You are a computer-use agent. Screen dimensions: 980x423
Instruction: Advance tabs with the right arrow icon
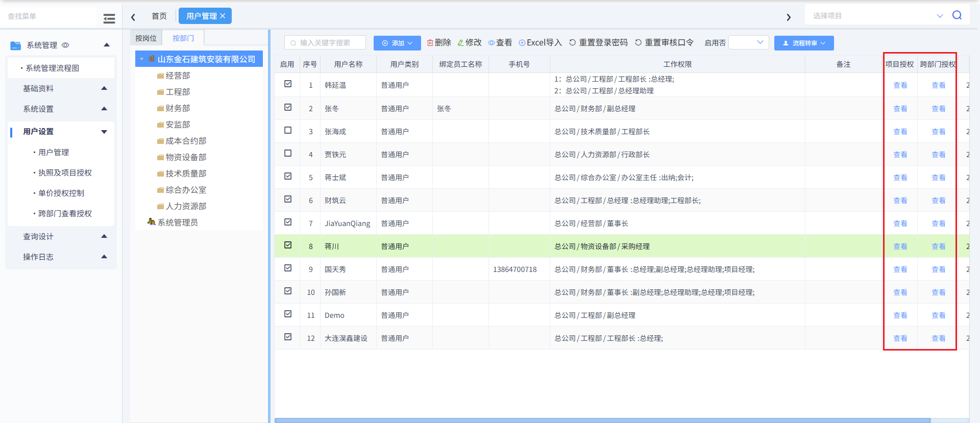point(789,17)
